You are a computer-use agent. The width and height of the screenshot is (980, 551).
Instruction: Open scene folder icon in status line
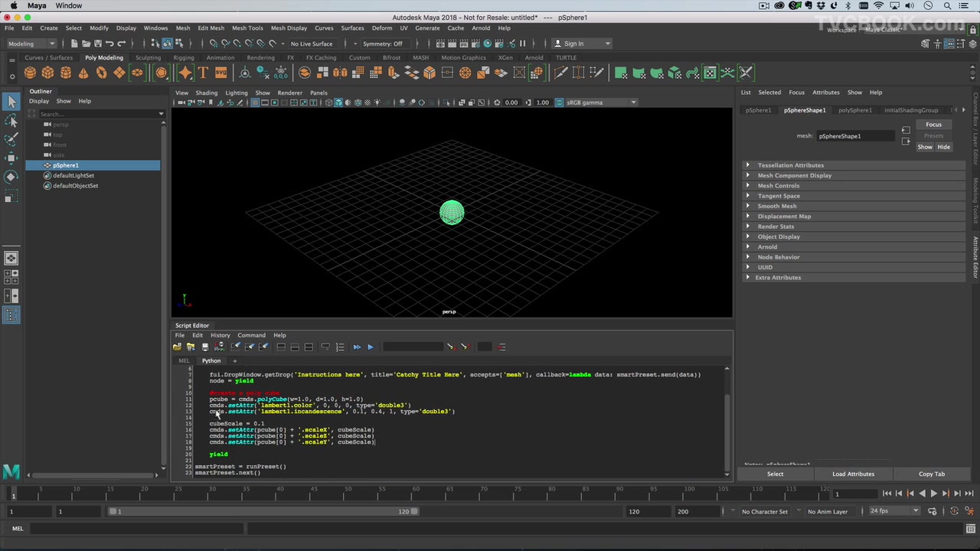point(86,44)
